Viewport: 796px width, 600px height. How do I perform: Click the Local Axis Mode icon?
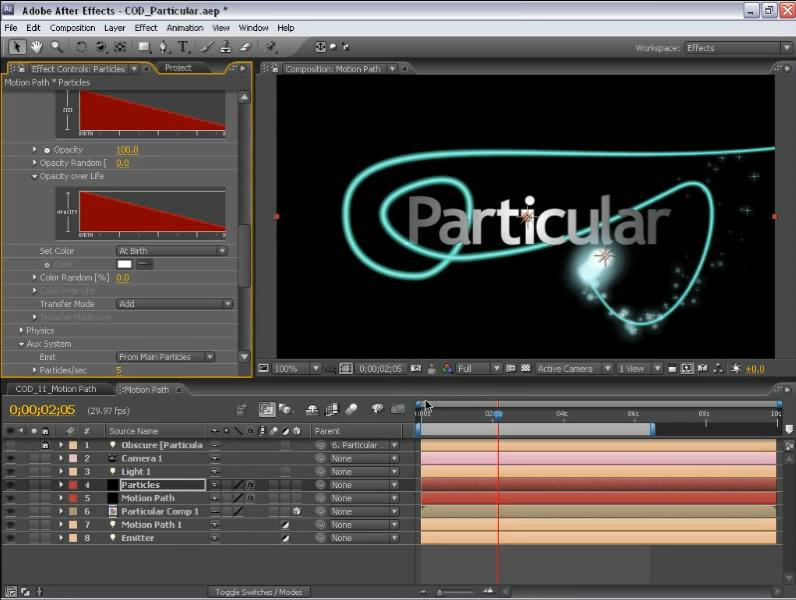point(320,47)
